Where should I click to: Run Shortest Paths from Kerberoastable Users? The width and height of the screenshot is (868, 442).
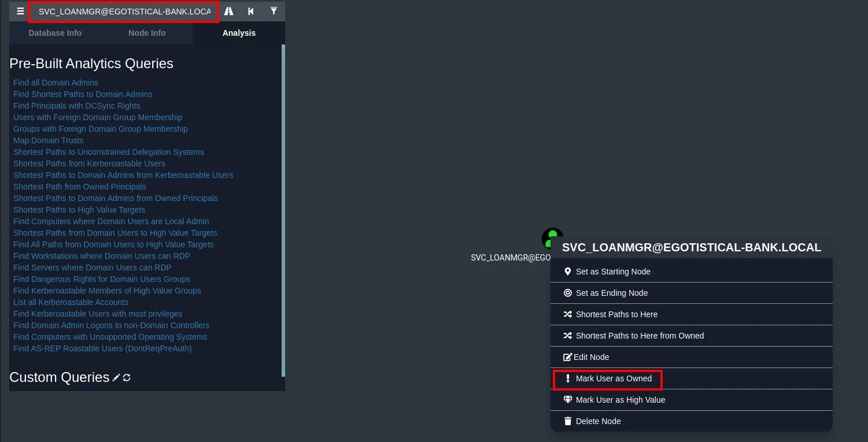pyautogui.click(x=89, y=164)
